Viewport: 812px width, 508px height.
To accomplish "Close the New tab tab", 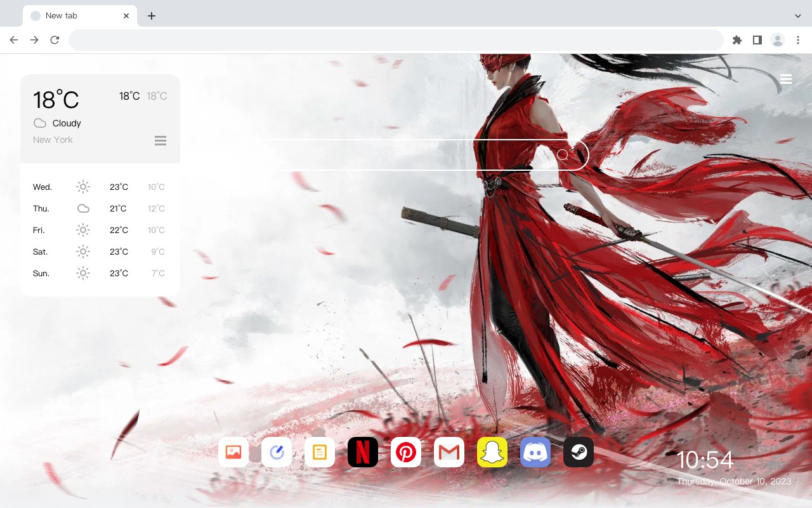I will tap(126, 16).
